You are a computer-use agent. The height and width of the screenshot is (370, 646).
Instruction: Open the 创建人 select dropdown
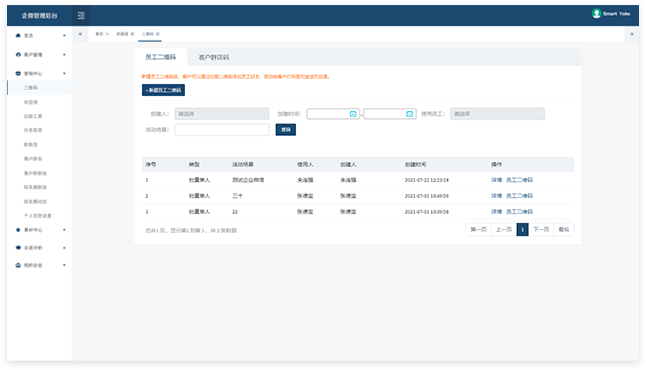coord(222,114)
